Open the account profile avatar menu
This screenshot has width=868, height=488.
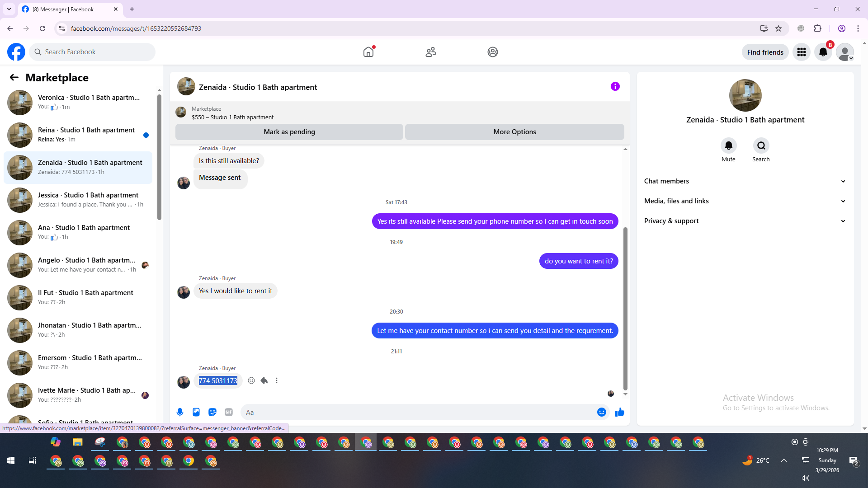(845, 52)
